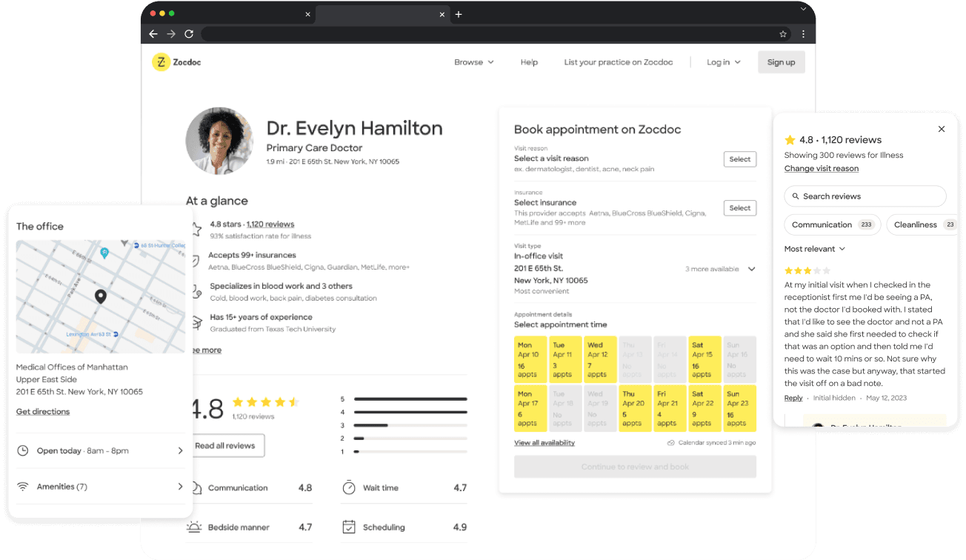Click the search magnifier in reviews

point(796,196)
